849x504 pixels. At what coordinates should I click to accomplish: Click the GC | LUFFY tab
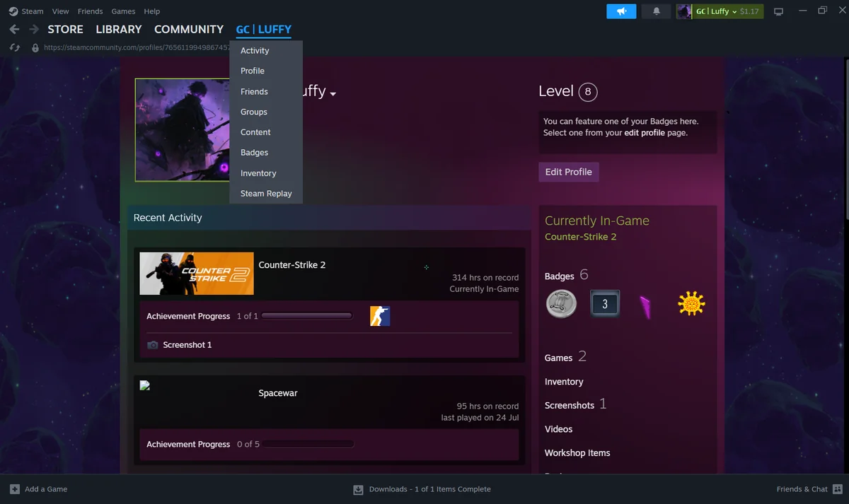coord(263,30)
